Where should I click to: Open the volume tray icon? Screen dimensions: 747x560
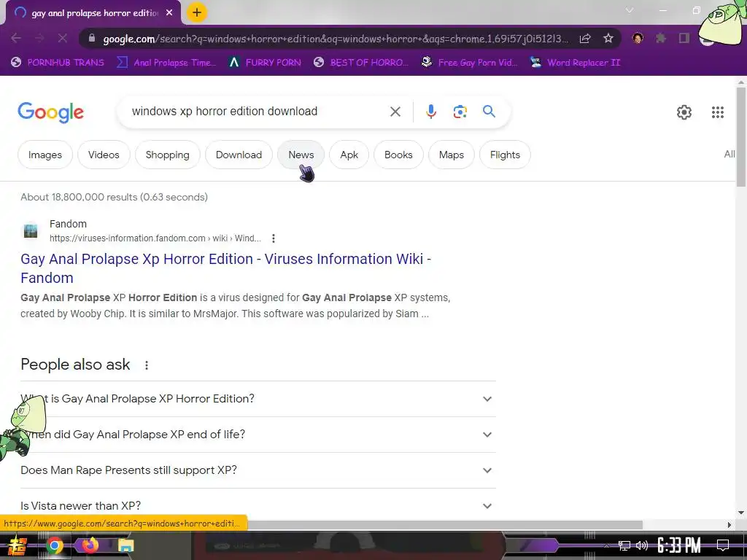coord(642,545)
